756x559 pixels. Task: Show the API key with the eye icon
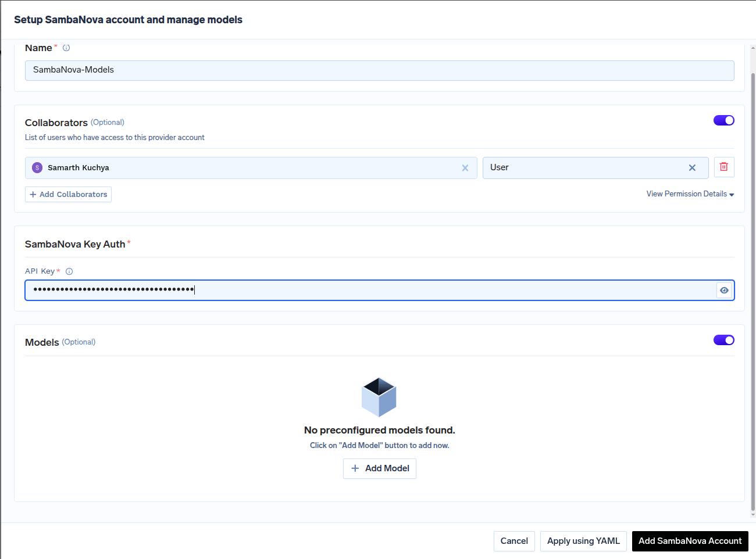pos(724,290)
